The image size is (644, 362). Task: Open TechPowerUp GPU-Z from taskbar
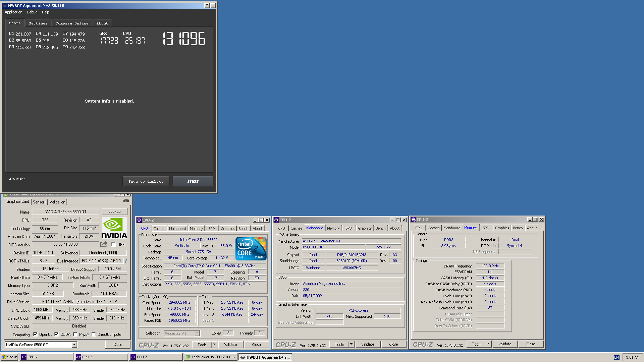pos(210,357)
